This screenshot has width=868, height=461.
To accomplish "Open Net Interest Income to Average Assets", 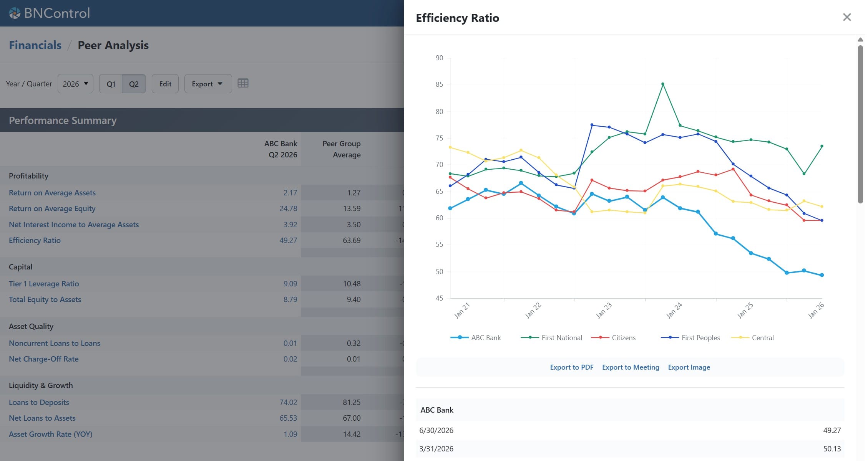I will coord(74,225).
